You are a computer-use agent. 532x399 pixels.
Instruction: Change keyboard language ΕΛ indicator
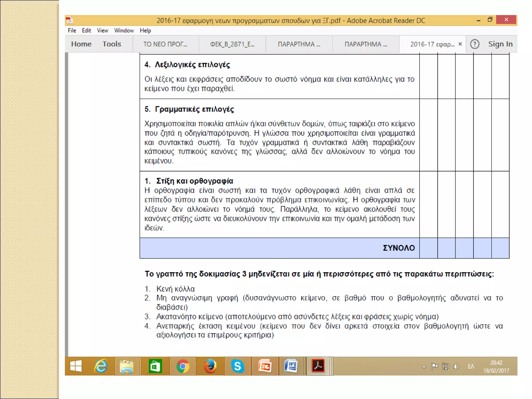coord(471,367)
